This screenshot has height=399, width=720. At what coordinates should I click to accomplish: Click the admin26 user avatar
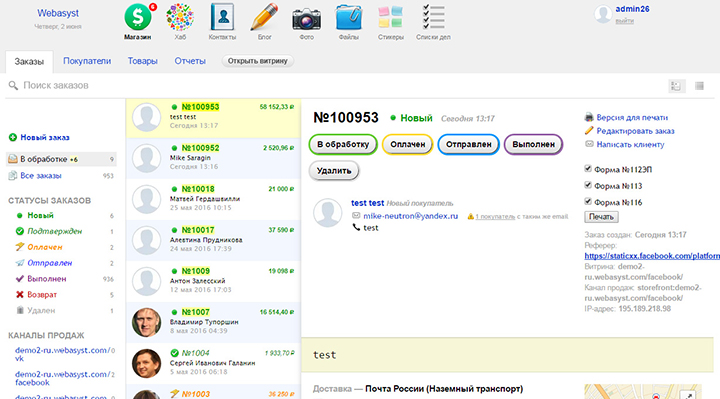point(603,14)
